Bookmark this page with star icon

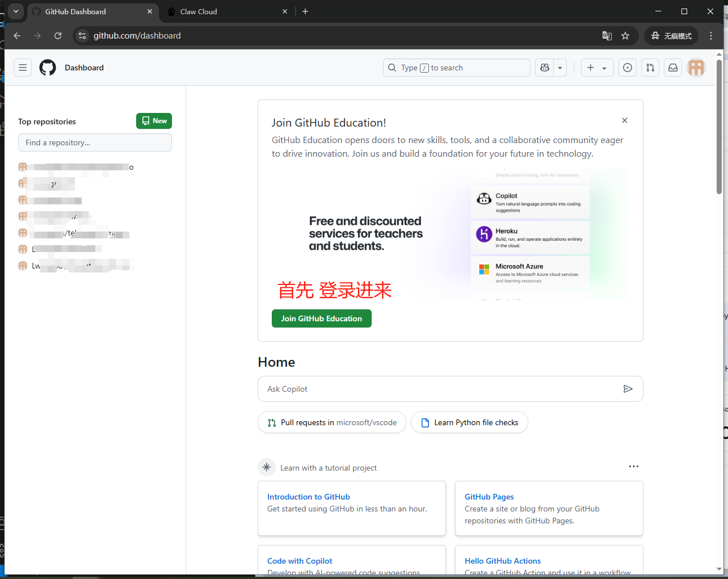[x=625, y=36]
